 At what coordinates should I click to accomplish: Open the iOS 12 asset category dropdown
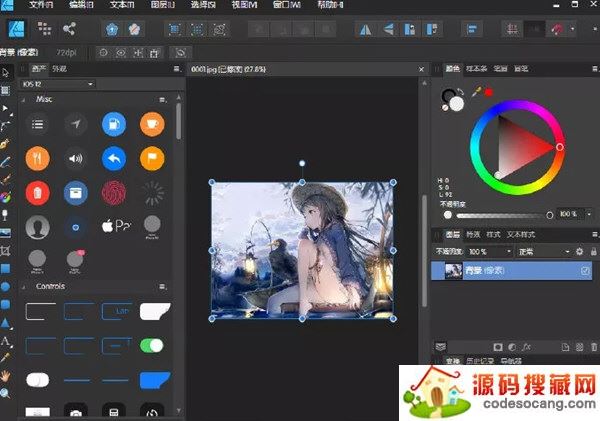click(x=60, y=84)
